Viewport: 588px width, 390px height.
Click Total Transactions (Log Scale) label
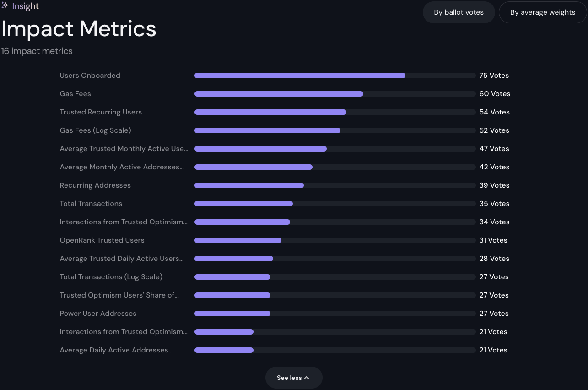click(111, 277)
